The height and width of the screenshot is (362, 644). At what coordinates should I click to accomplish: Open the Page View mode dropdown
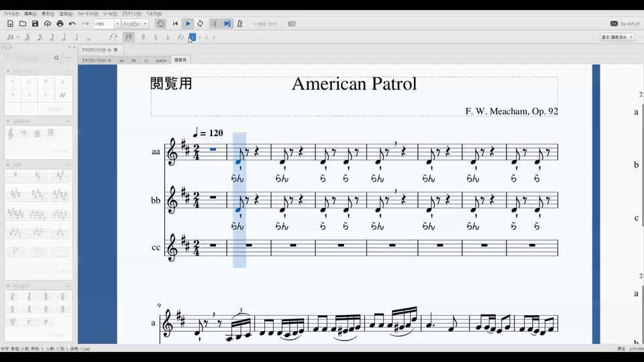(135, 24)
